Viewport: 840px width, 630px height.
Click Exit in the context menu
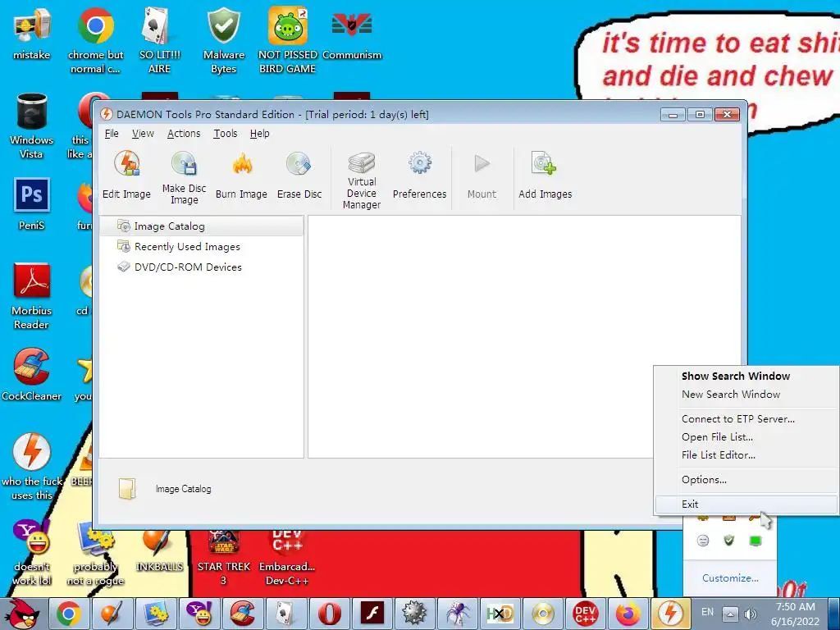[x=746, y=504]
